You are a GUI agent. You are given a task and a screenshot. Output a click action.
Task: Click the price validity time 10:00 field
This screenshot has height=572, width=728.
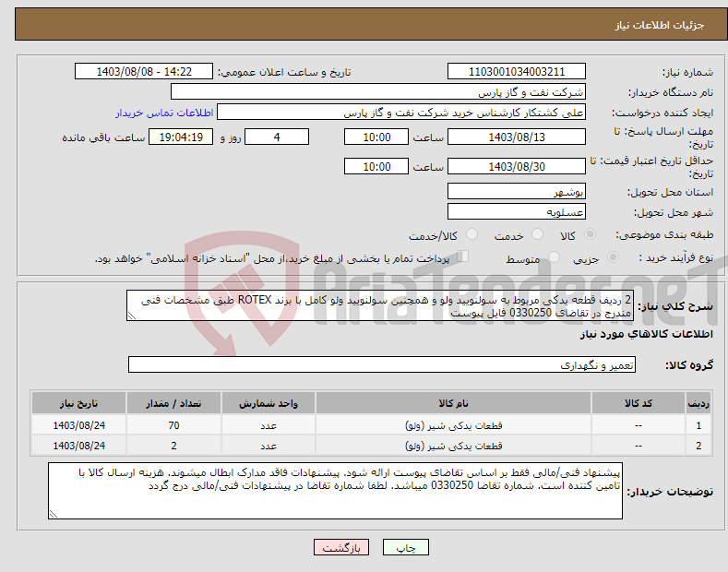pyautogui.click(x=376, y=166)
